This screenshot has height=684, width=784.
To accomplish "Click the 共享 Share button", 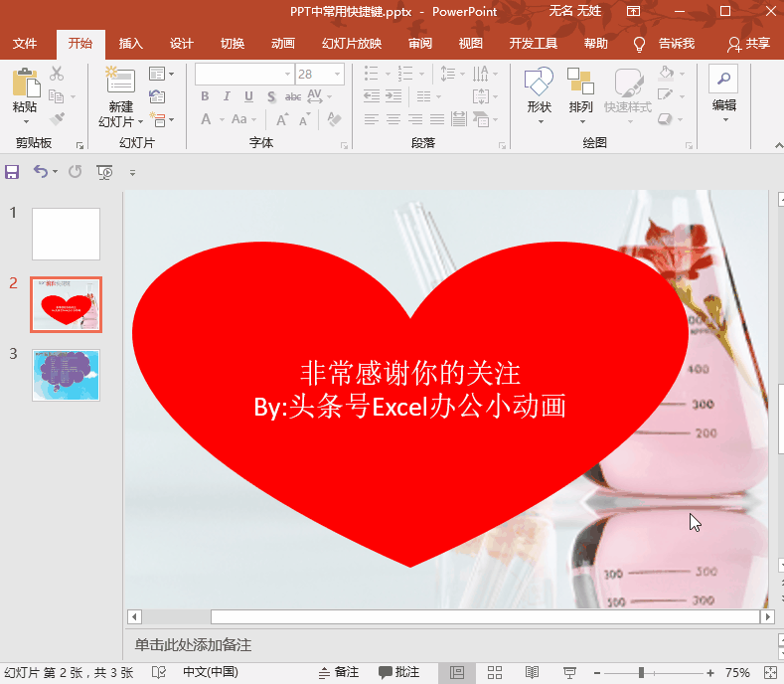I will [748, 44].
